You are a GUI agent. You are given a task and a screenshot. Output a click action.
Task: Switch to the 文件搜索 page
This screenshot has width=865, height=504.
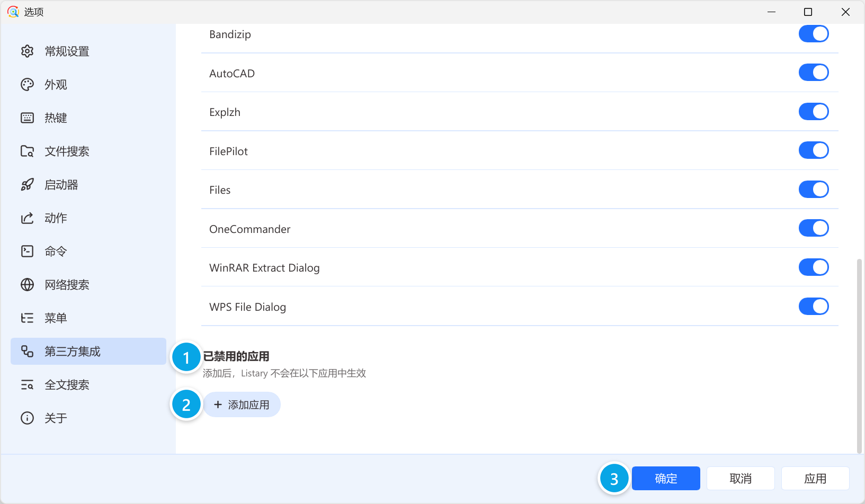pos(88,151)
